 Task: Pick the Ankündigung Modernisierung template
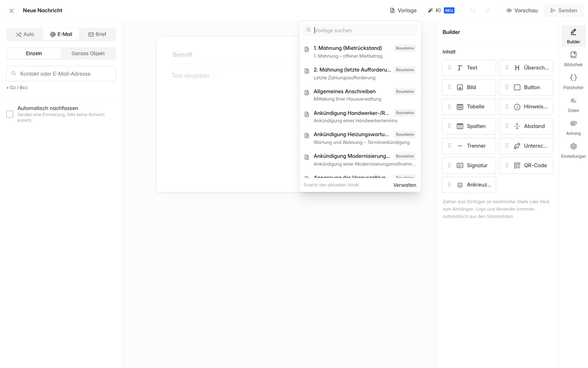[x=360, y=160]
